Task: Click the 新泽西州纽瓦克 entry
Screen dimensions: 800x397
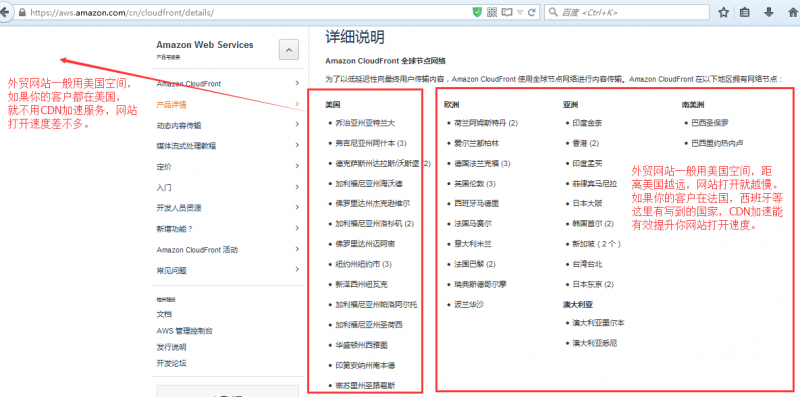Action: [361, 284]
